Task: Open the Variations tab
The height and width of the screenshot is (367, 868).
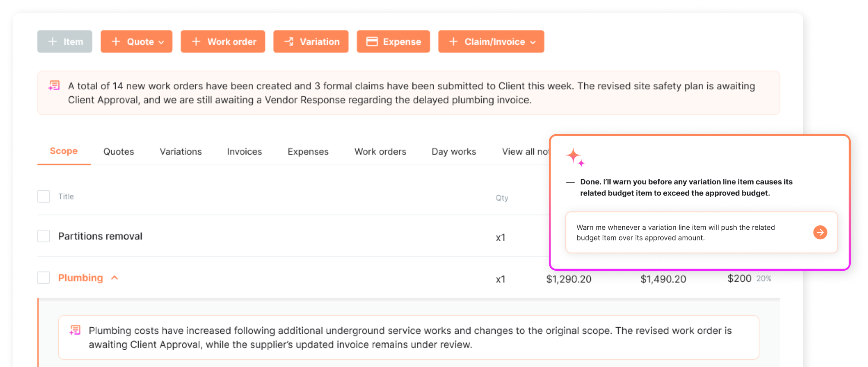Action: click(181, 152)
